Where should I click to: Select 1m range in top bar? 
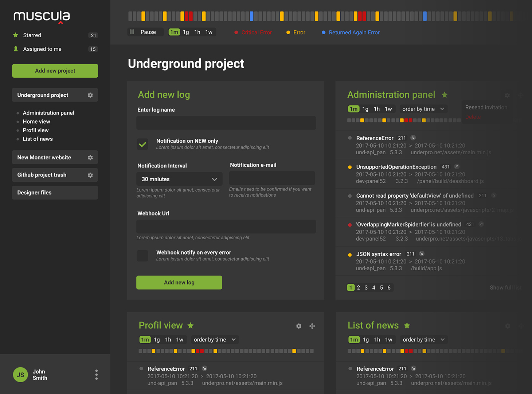(174, 32)
